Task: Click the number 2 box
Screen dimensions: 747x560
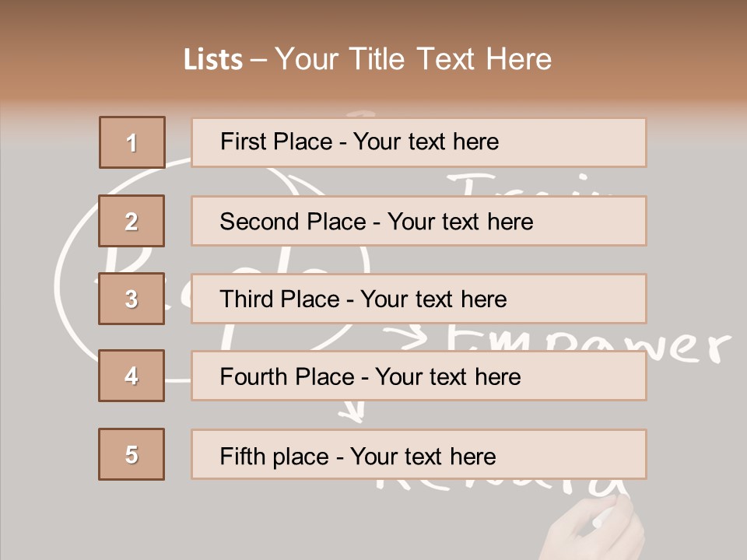Action: 132,221
